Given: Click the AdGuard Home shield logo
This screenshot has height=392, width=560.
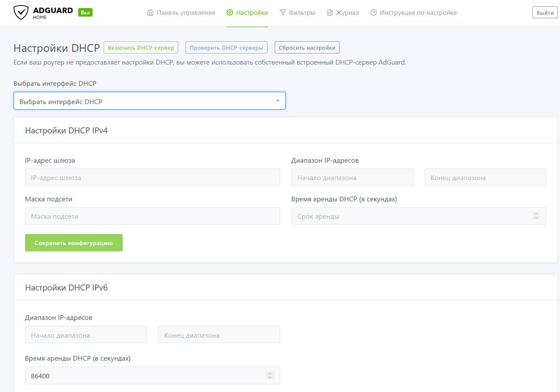Looking at the screenshot, I should 21,13.
